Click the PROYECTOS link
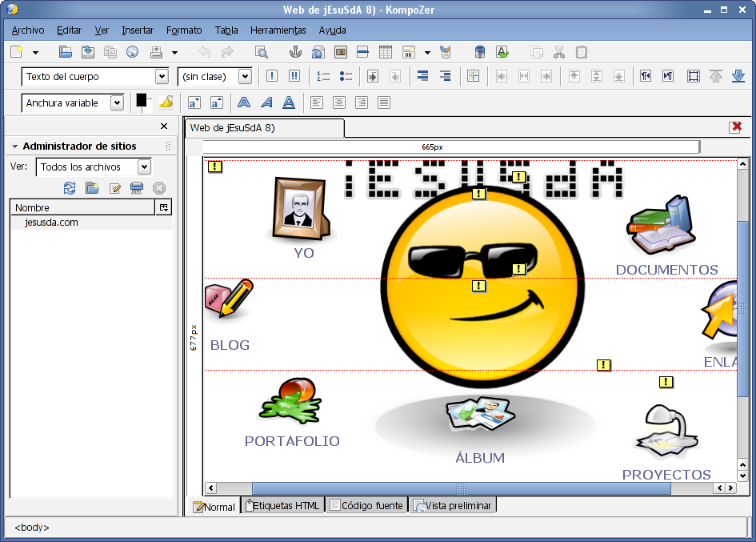The height and width of the screenshot is (542, 756). (666, 475)
